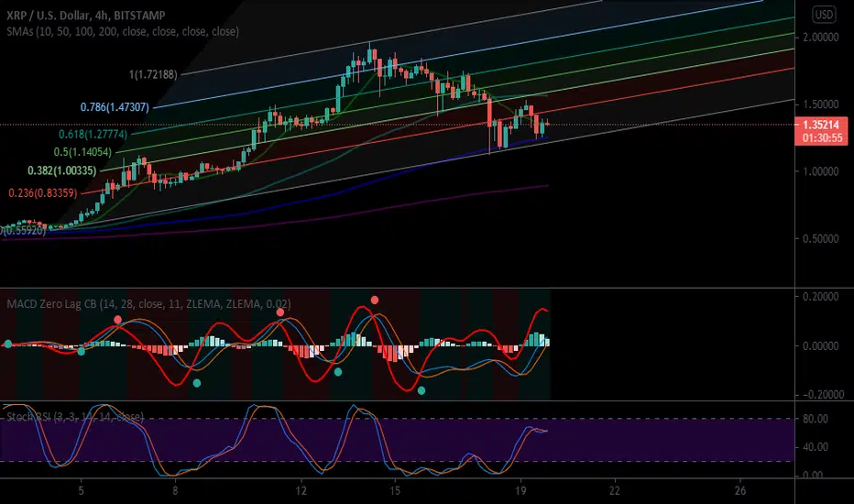Select the 0.786(1.47307) Fibonacci level label
Image resolution: width=854 pixels, height=504 pixels.
coord(115,107)
